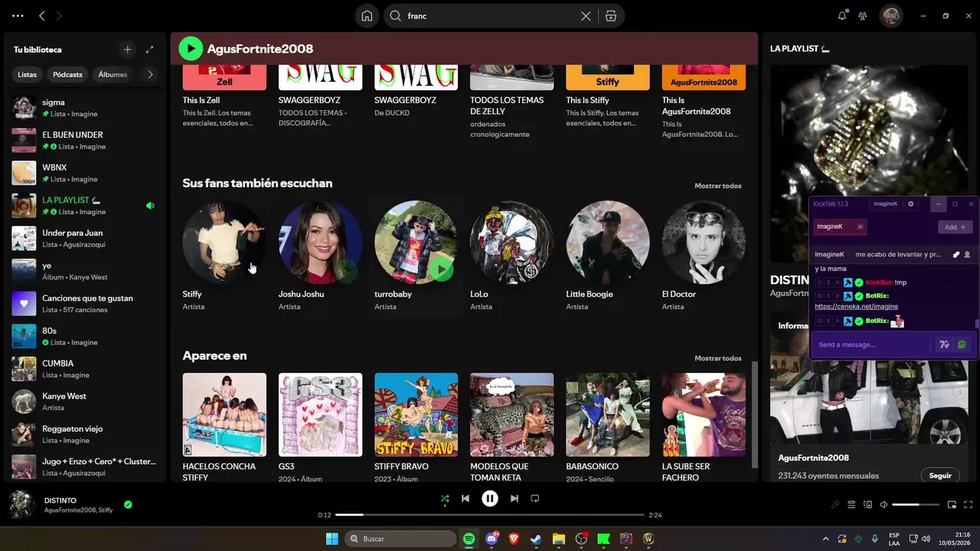Screen dimensions: 980x551
Task: Pause the current song
Action: [490, 498]
